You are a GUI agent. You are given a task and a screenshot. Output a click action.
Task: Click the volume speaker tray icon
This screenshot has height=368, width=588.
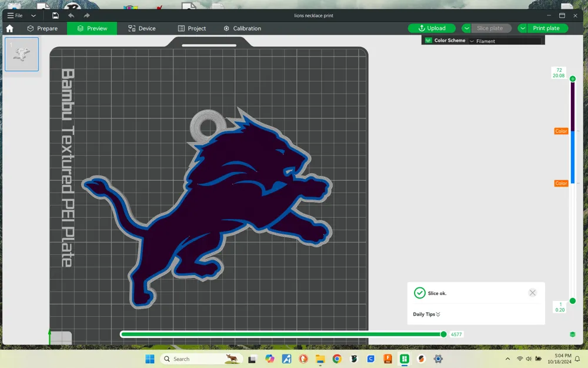529,359
